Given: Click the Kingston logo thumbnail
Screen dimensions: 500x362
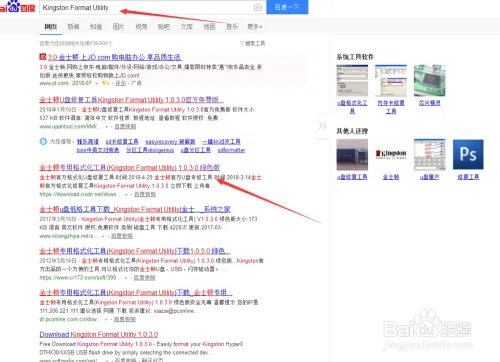Looking at the screenshot, I should click(x=391, y=155).
